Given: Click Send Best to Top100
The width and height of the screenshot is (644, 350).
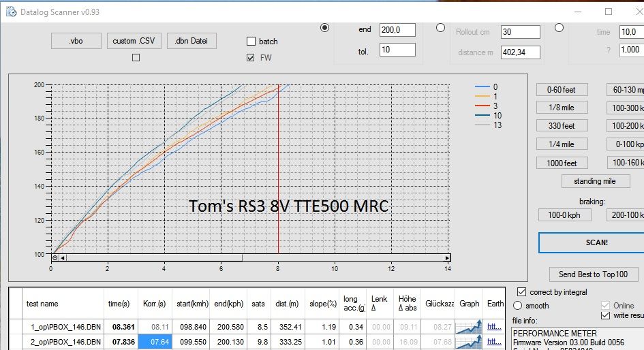Looking at the screenshot, I should click(x=594, y=274).
